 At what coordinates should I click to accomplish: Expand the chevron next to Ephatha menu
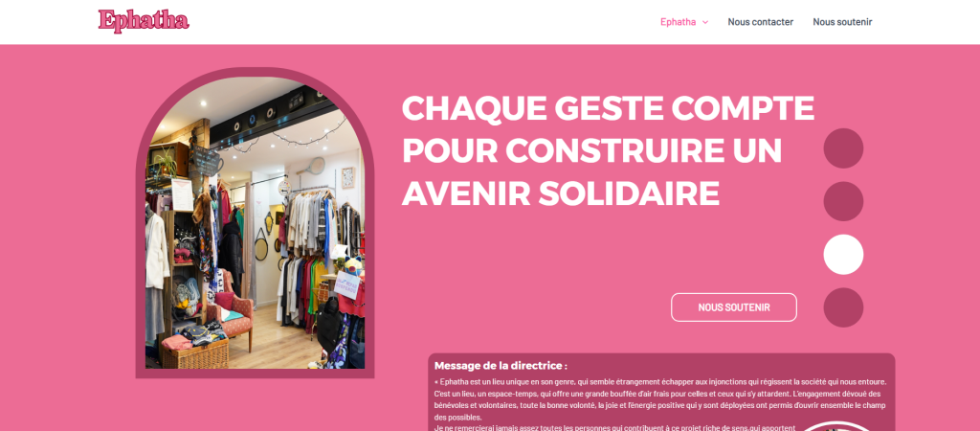(705, 23)
